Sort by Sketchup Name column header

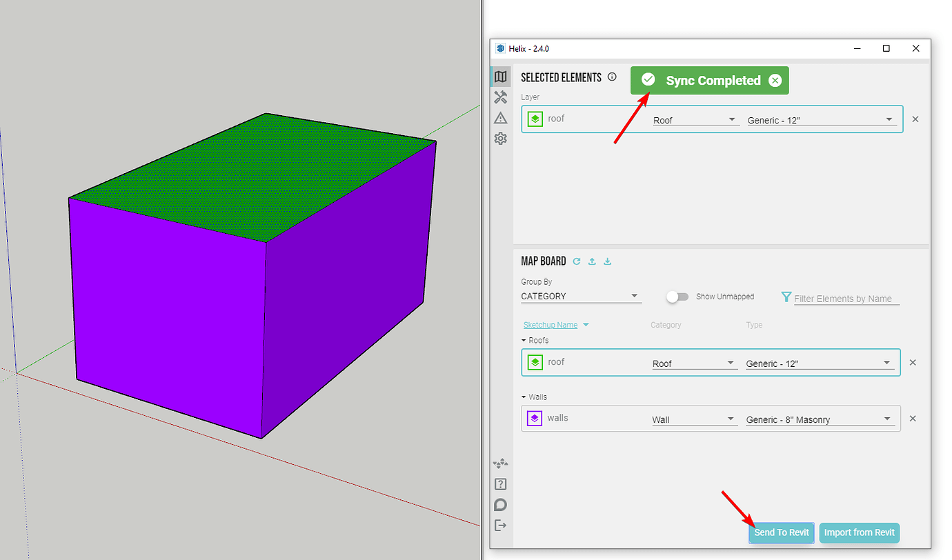point(552,324)
